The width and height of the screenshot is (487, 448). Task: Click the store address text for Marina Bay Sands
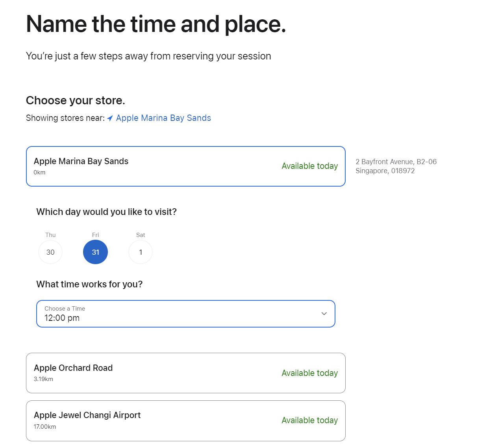(396, 166)
